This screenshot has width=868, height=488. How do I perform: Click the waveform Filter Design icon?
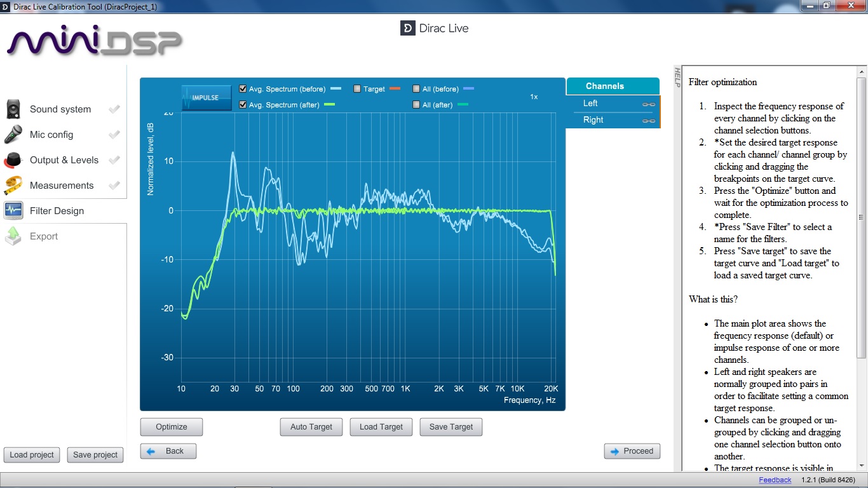(x=14, y=211)
